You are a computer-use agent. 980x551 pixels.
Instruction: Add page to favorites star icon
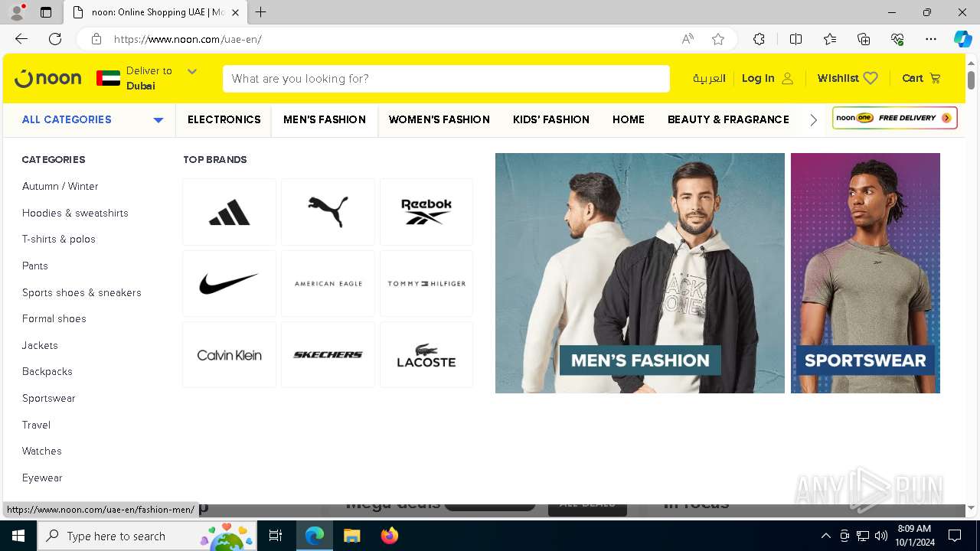718,39
